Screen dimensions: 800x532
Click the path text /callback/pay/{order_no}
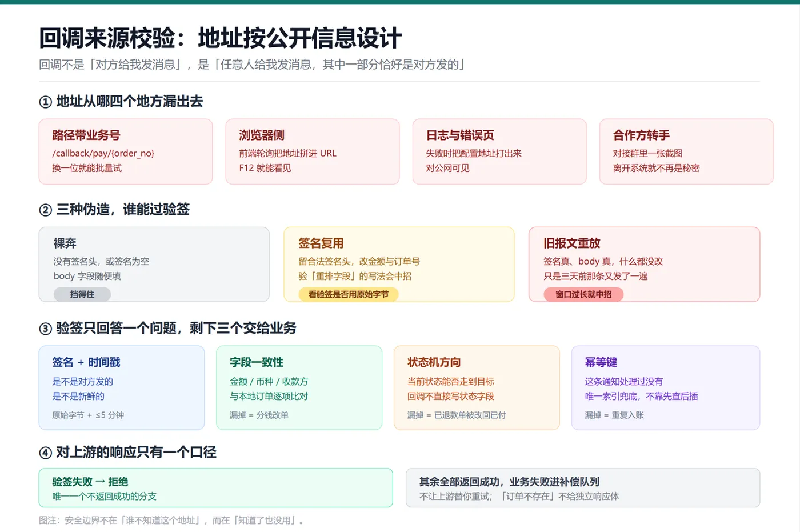click(103, 153)
